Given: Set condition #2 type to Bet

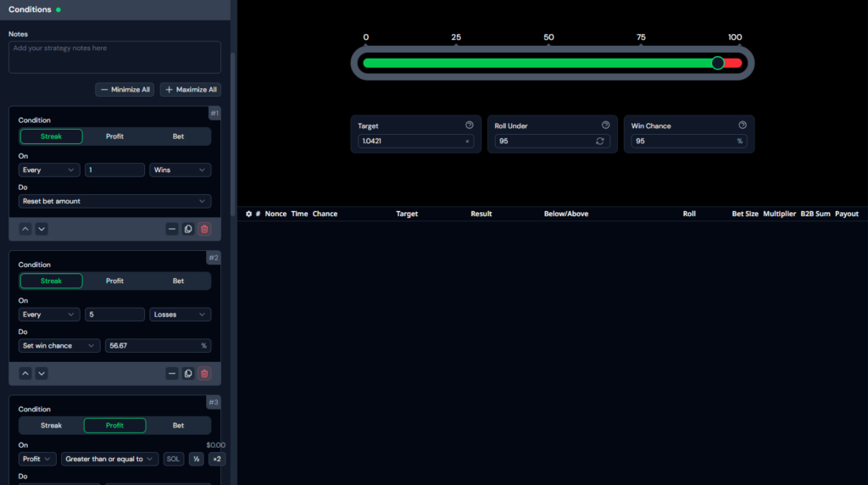Looking at the screenshot, I should click(178, 281).
